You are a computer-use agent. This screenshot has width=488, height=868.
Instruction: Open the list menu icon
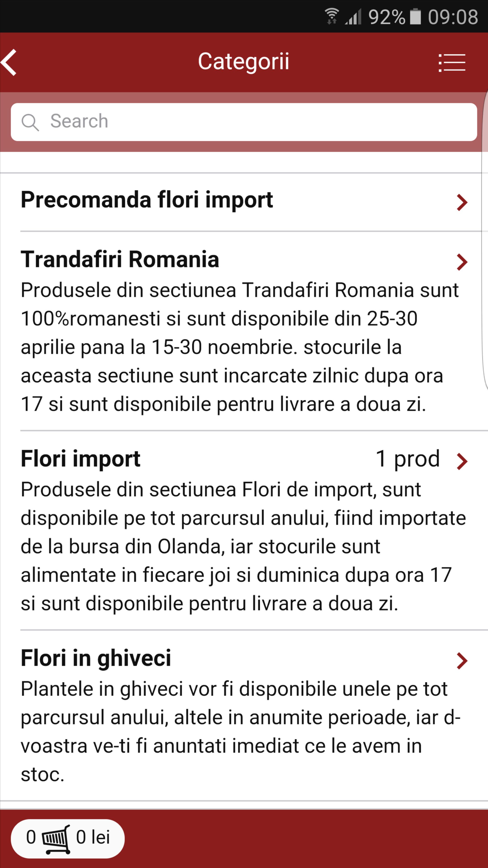(x=452, y=63)
